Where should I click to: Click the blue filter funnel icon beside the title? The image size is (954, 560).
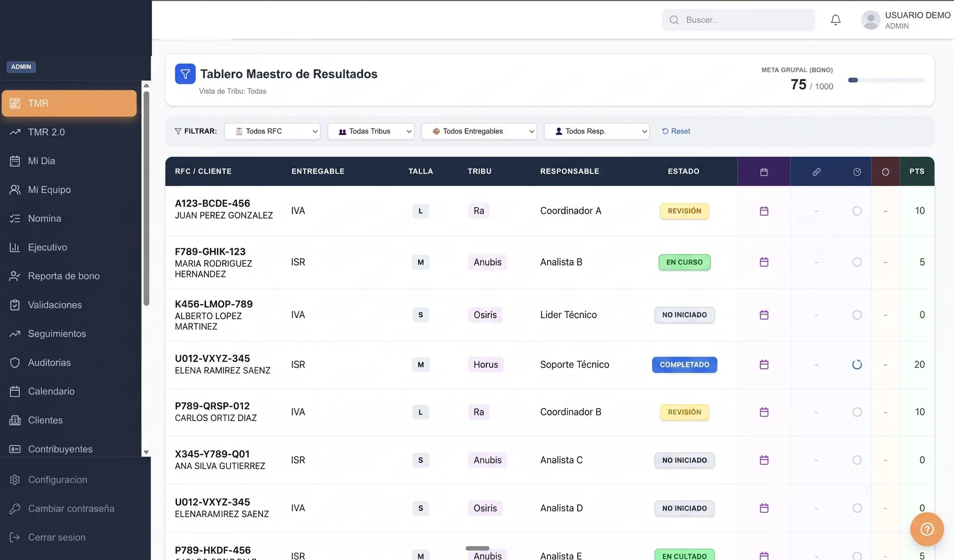click(185, 74)
